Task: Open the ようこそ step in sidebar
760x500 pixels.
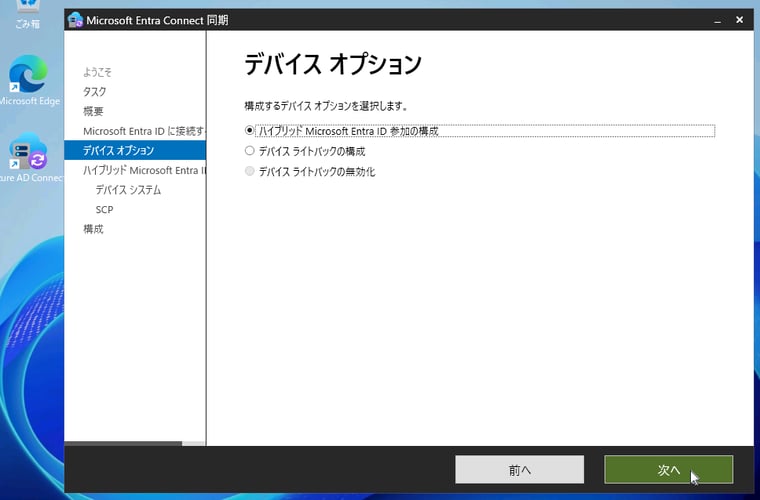Action: 97,72
